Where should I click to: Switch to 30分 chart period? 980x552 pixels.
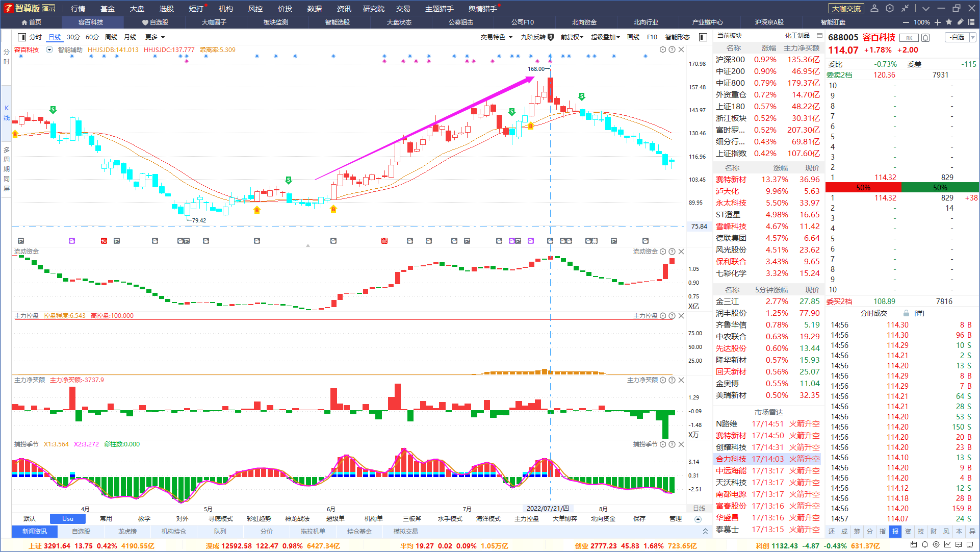point(73,37)
